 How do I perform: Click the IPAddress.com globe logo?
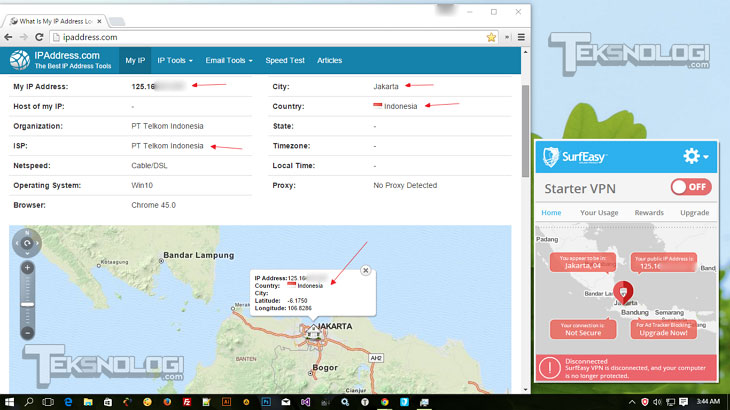20,60
